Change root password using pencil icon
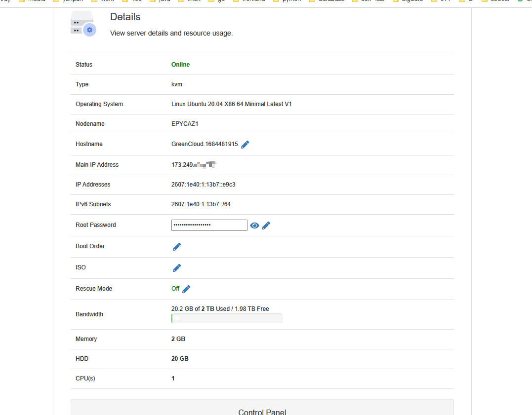Screen dimensions: 532x415 click(x=266, y=226)
